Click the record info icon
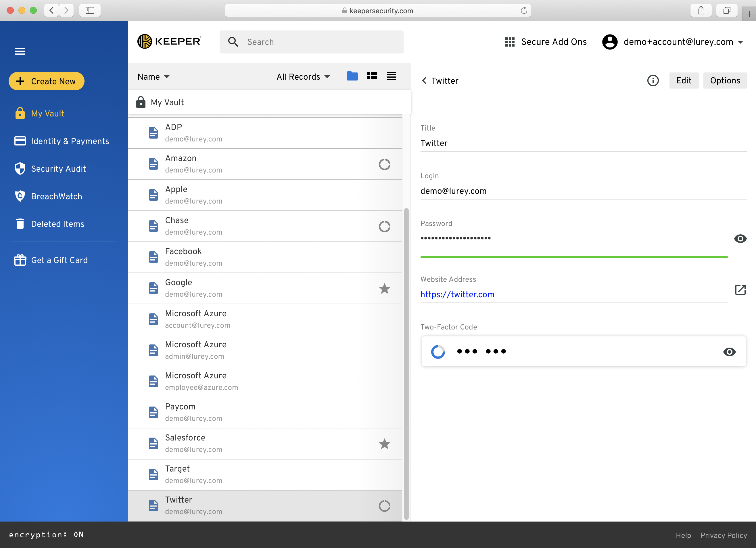The width and height of the screenshot is (756, 548). pyautogui.click(x=653, y=81)
